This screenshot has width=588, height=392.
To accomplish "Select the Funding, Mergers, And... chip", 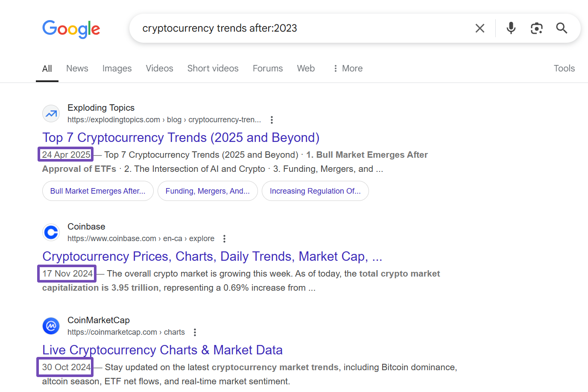I will 208,191.
